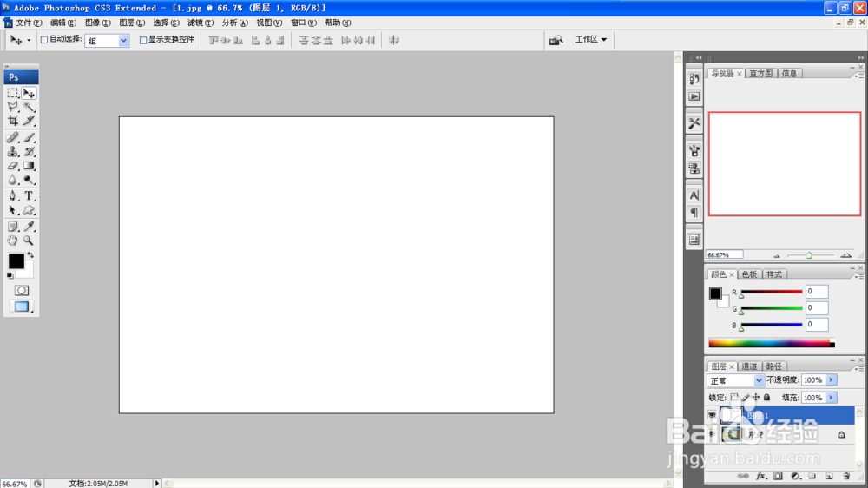Open the 填充 fill slider arrow

coord(831,398)
